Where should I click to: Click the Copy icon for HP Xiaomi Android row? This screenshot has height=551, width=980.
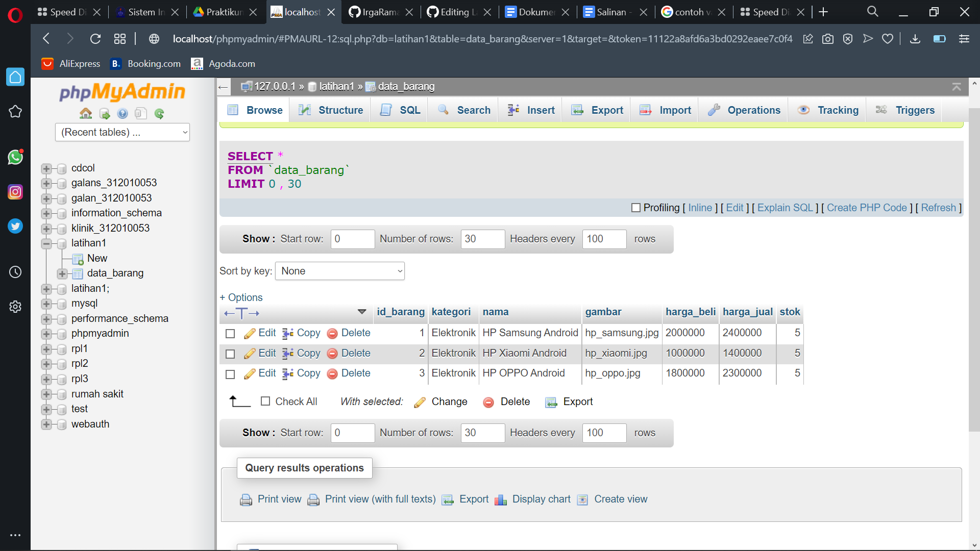coord(287,353)
